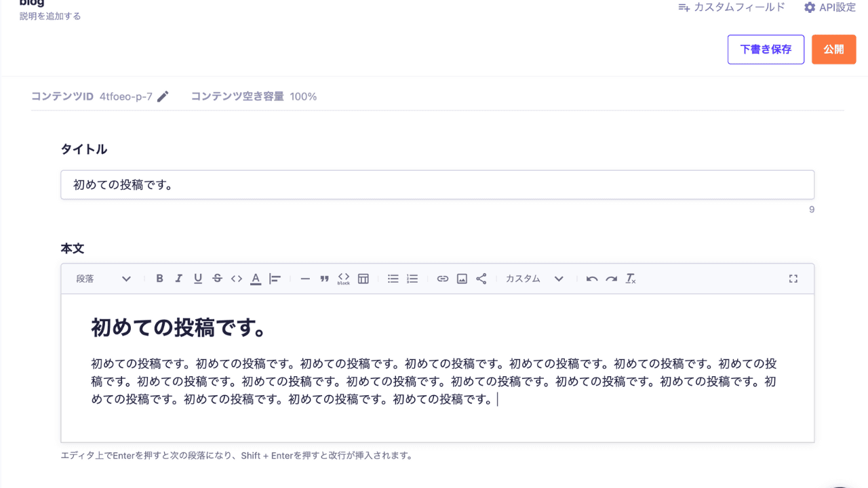Screen dimensions: 868x488
Task: Insert a blockquote
Action: coord(324,279)
